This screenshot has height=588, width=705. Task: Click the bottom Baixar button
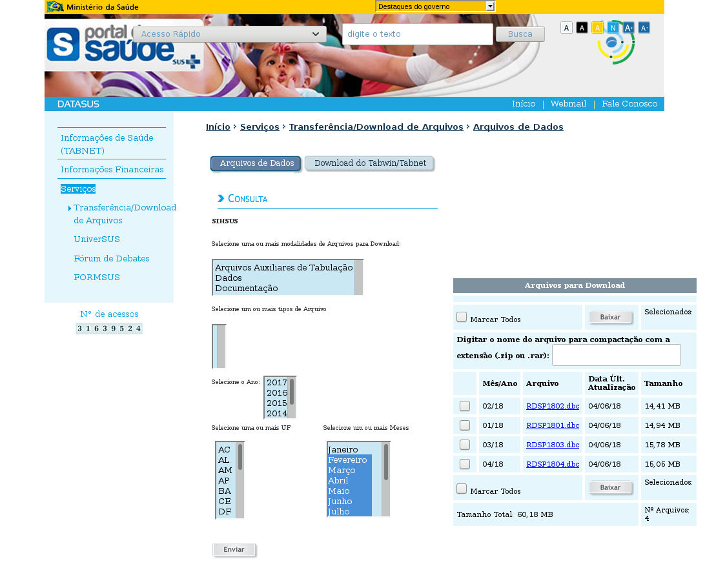pos(610,487)
